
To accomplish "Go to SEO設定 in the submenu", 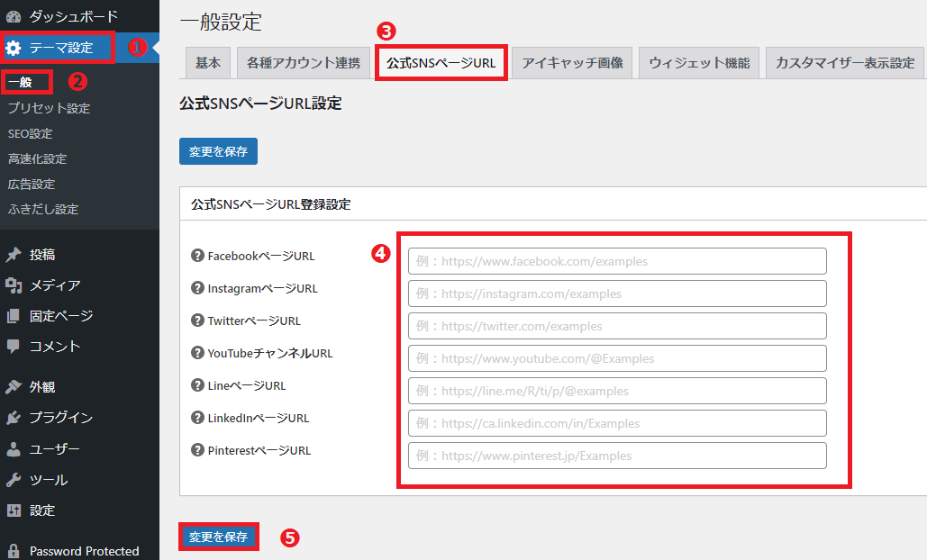I will 31,133.
